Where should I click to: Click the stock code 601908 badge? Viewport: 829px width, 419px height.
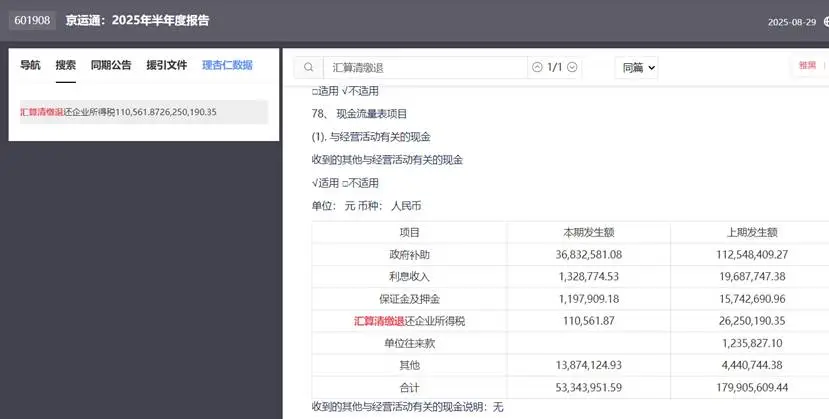(32, 21)
